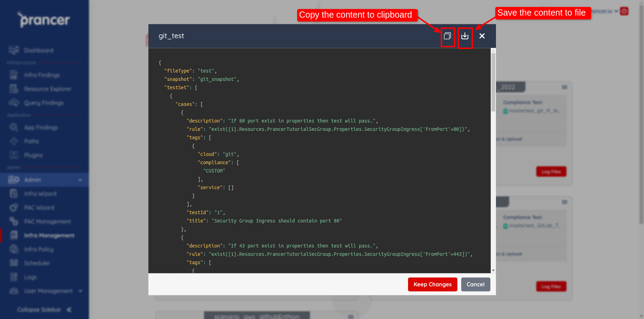Copy the content to clipboard
The height and width of the screenshot is (319, 644).
click(447, 36)
